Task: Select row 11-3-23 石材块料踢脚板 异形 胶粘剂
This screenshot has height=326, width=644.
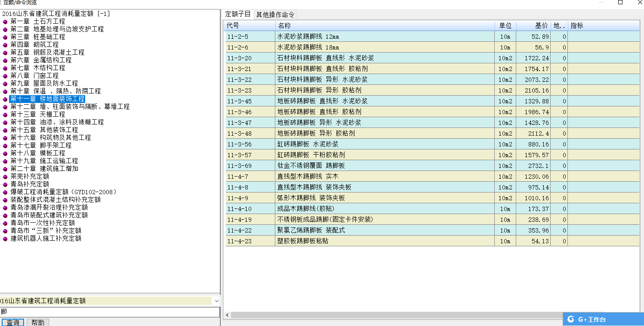Action: (432, 90)
